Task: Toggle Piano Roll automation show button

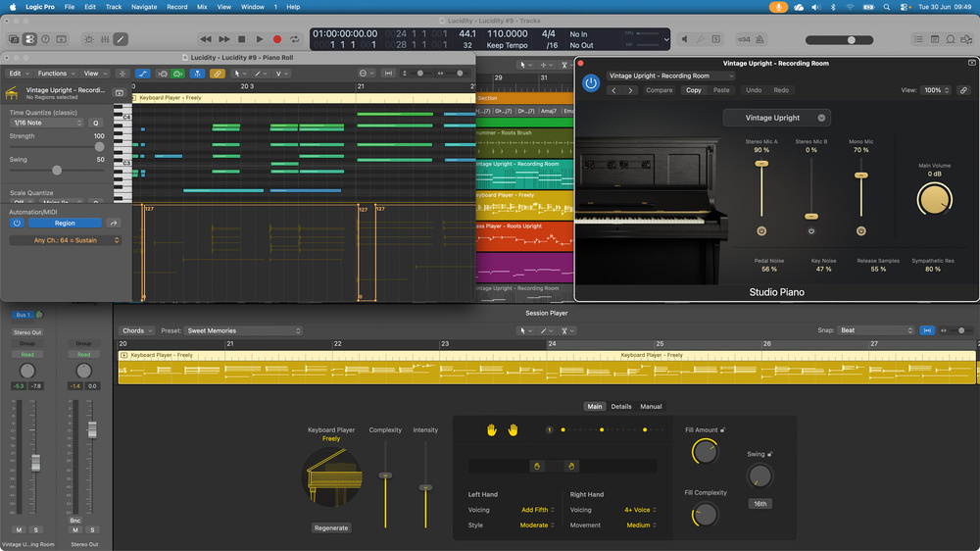Action: coord(142,74)
